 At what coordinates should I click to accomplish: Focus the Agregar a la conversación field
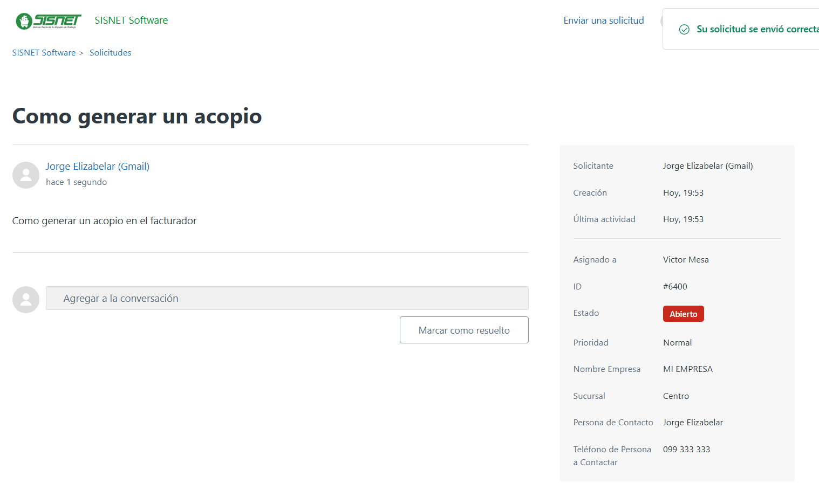287,299
